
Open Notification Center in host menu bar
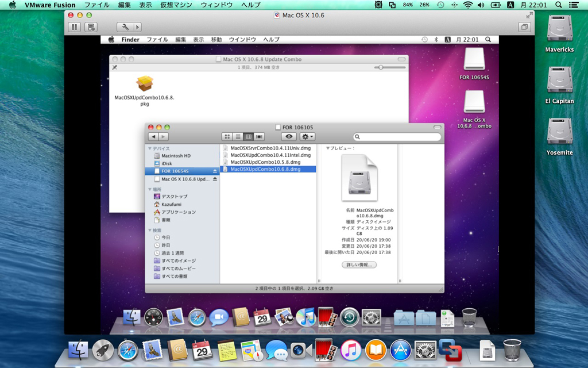574,5
